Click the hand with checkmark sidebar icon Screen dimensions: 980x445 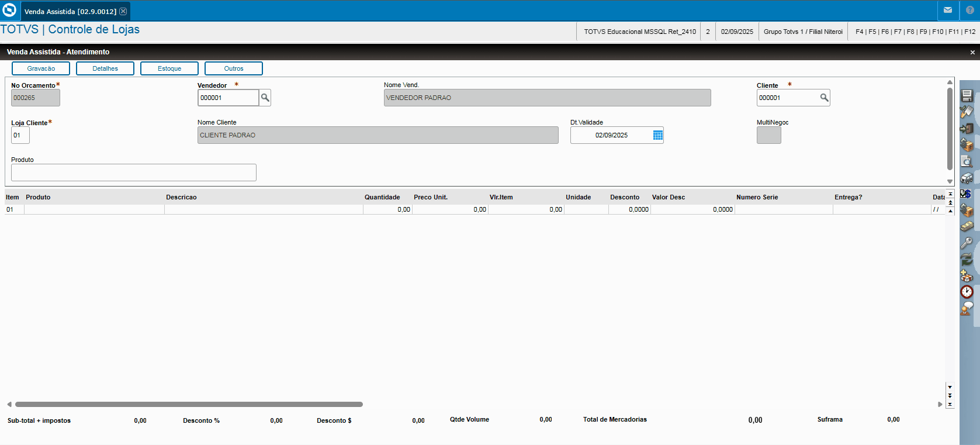coord(967,112)
